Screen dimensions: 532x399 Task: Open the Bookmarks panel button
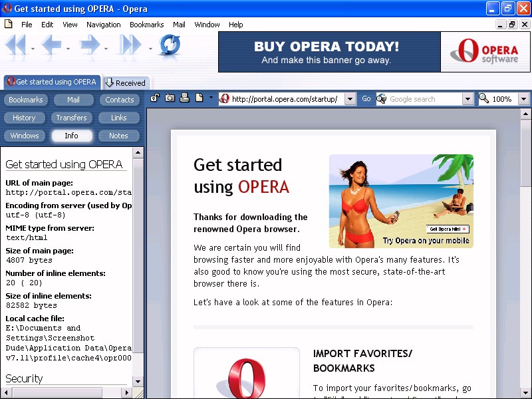pyautogui.click(x=26, y=100)
